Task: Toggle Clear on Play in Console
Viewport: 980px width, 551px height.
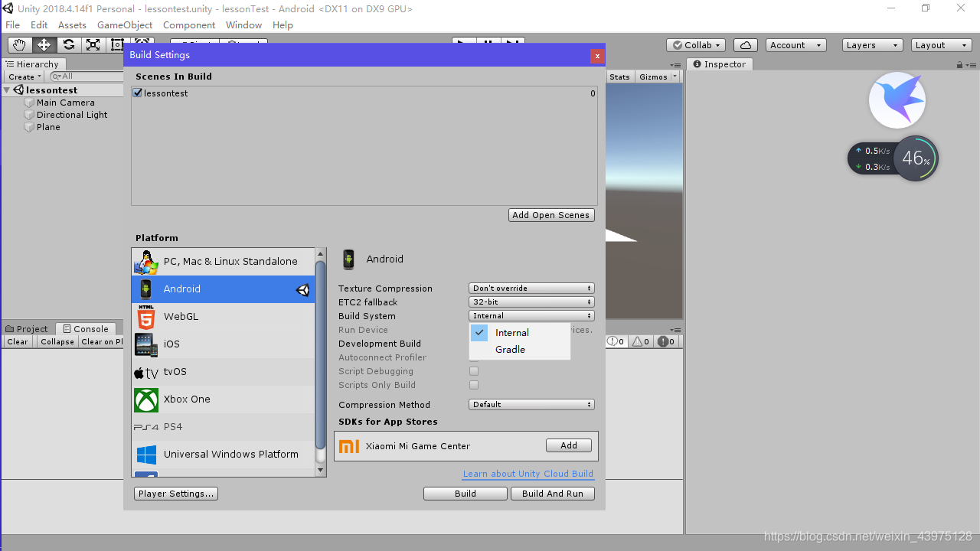Action: click(x=102, y=342)
